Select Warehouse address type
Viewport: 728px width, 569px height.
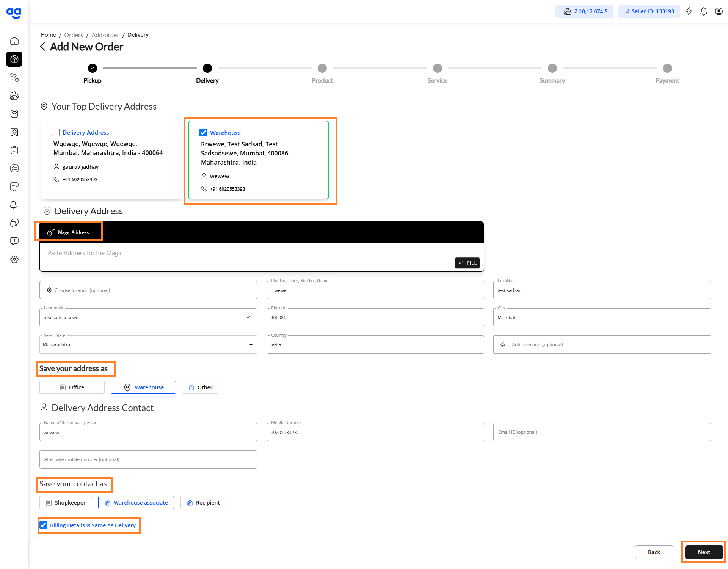143,387
